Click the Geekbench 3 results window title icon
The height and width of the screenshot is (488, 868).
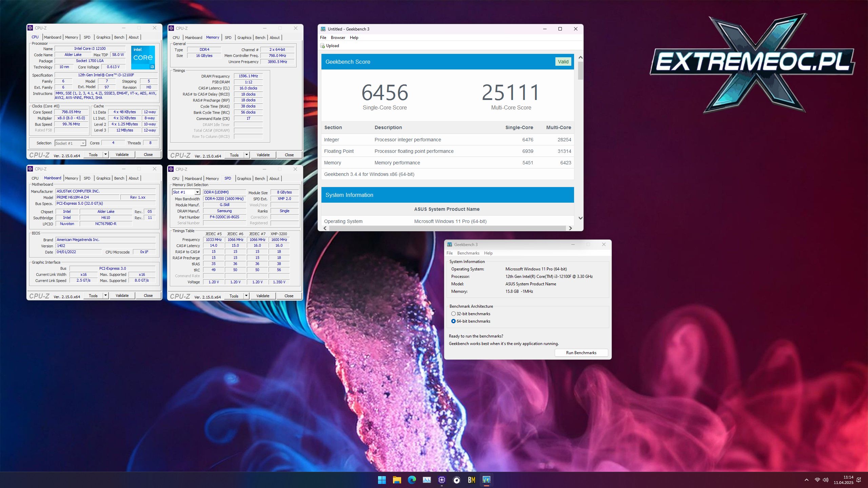pos(323,29)
